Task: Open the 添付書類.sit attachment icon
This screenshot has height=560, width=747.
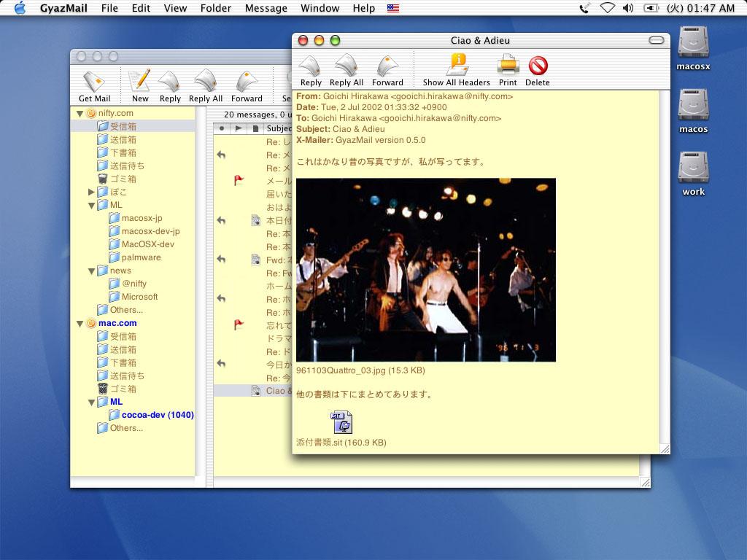Action: click(341, 422)
